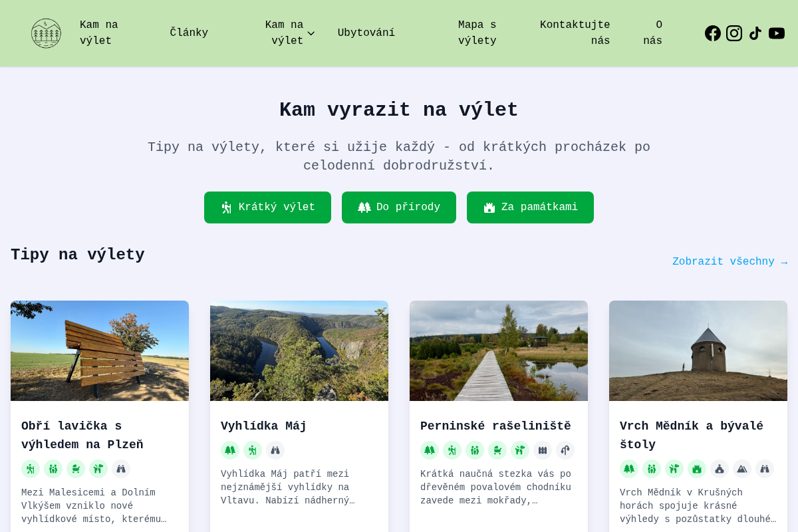The width and height of the screenshot is (798, 532).
Task: Click description starting 'Vyhlídka Máj patří mezi'
Action: tap(287, 487)
